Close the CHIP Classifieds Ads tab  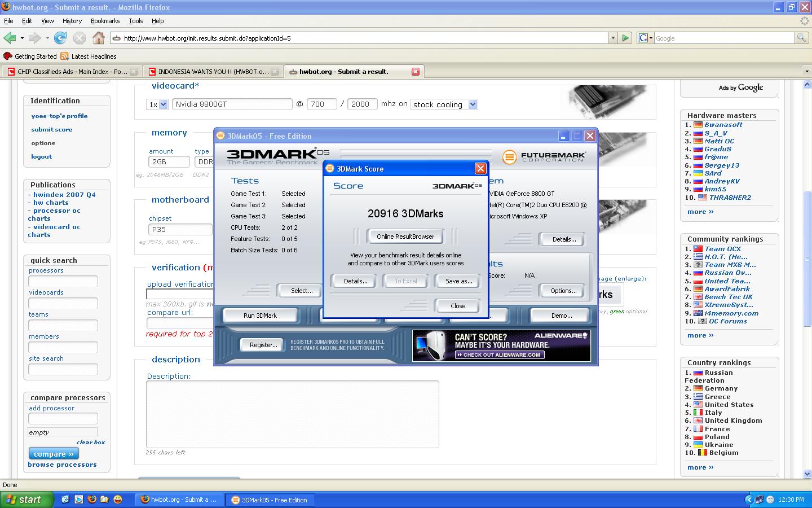[x=134, y=72]
